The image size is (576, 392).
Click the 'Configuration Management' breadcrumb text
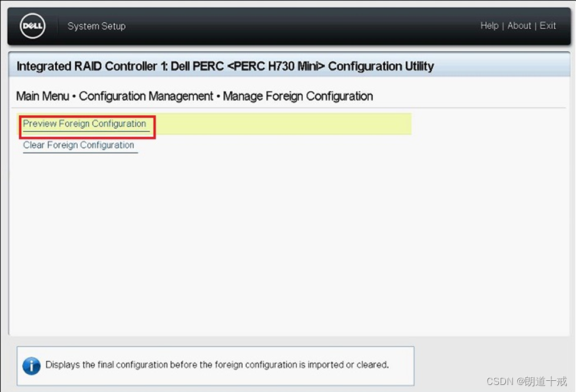click(146, 96)
